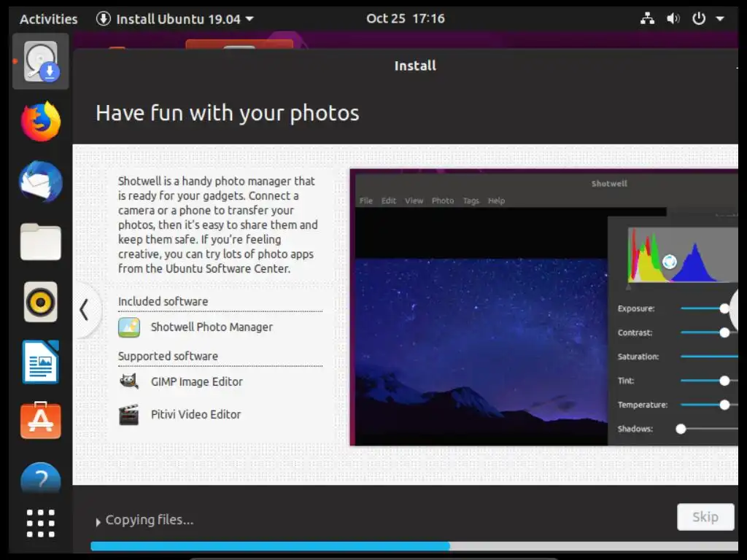Open Thunderbird mail from the dock
Viewport: 747px width, 560px height.
(41, 182)
